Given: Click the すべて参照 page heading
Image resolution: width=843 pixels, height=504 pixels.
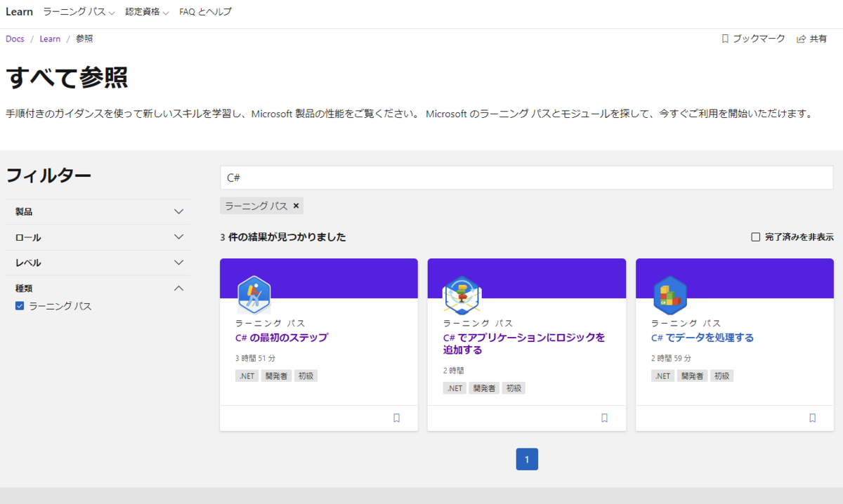Looking at the screenshot, I should pyautogui.click(x=67, y=78).
